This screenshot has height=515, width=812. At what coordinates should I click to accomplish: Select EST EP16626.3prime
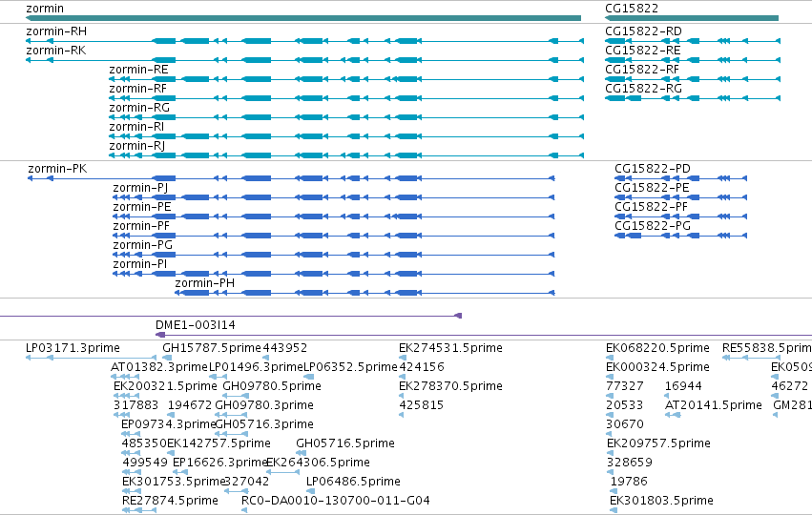click(219, 463)
